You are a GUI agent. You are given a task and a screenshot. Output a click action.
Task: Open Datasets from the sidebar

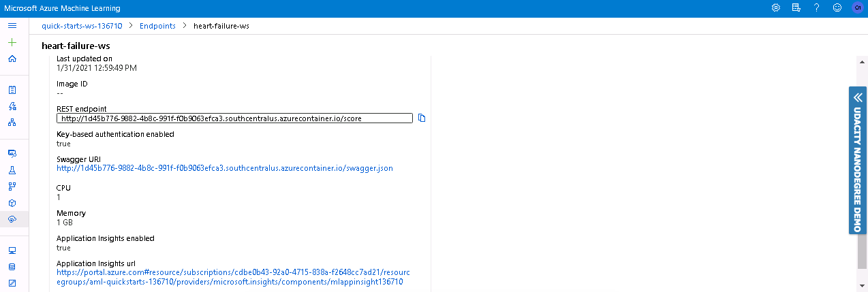12,153
